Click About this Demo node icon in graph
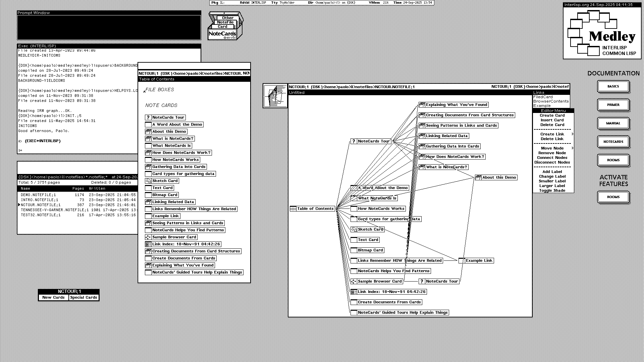644x362 pixels. click(478, 177)
